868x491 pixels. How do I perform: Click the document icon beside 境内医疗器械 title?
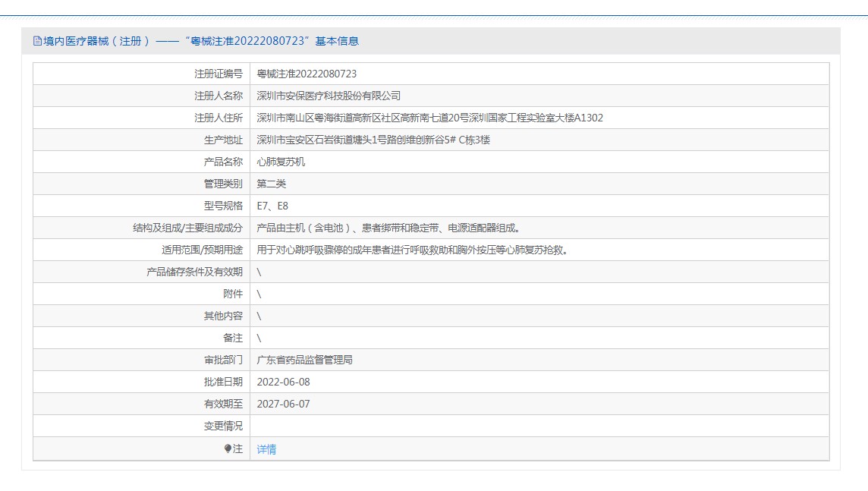point(37,41)
